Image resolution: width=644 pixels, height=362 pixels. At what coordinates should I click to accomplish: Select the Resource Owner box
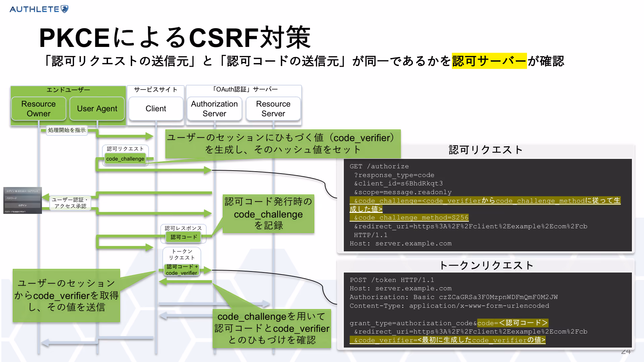coord(39,109)
